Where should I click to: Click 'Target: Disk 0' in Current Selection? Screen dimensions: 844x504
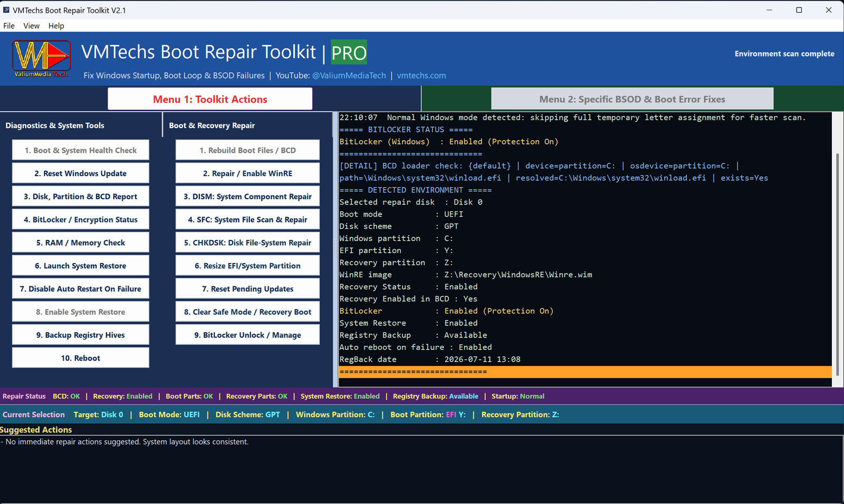98,415
